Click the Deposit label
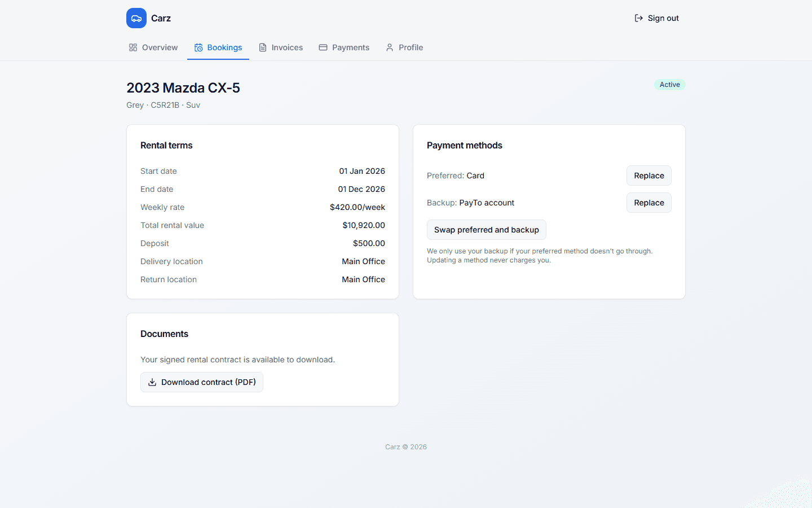The image size is (812, 508). 155,243
